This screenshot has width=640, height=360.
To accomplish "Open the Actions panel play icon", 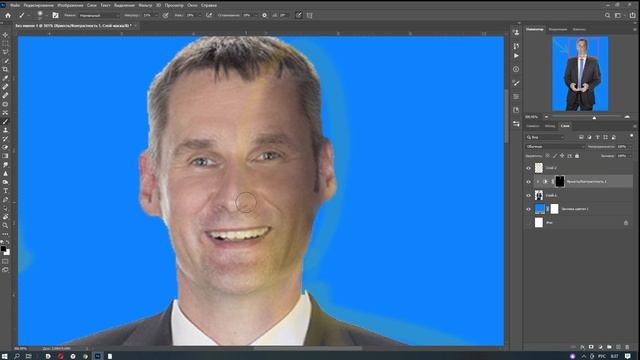I will pyautogui.click(x=516, y=56).
